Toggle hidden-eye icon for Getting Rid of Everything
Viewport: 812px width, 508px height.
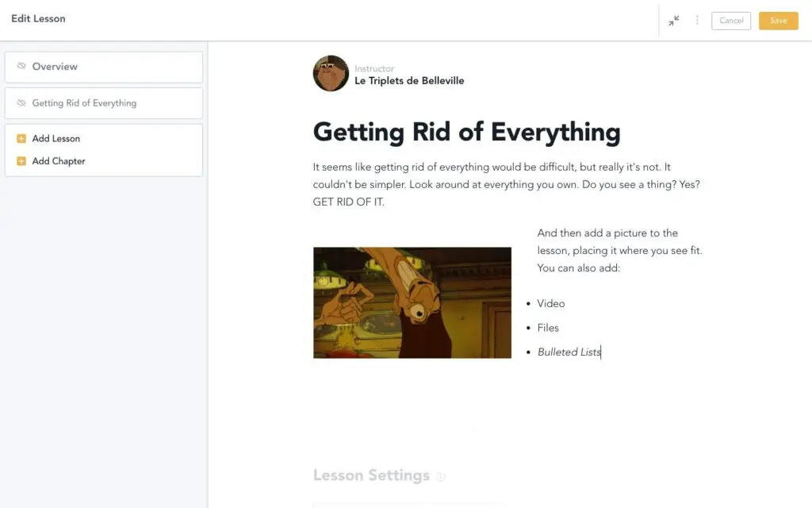click(21, 103)
